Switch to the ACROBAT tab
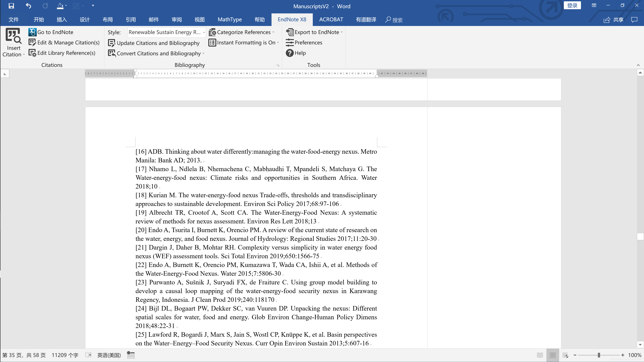Screen dimensions: 644x362 click(x=331, y=19)
